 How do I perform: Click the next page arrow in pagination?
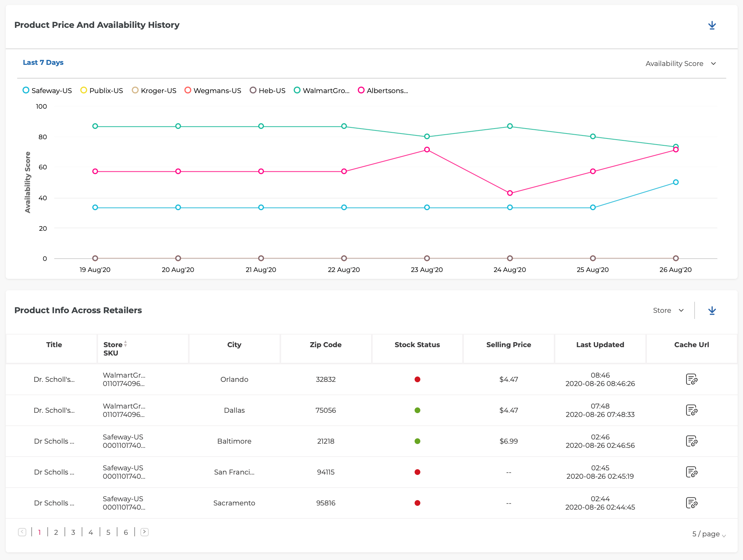(144, 532)
